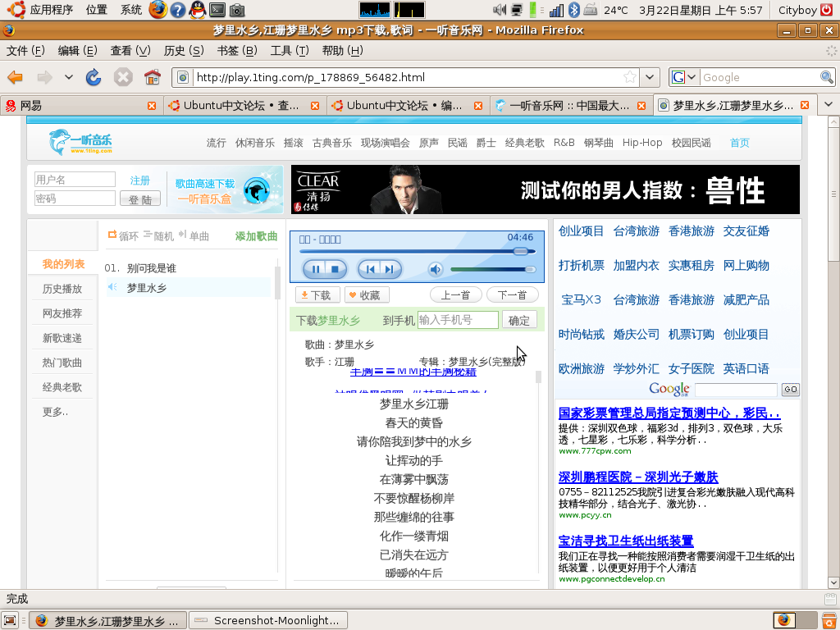Viewport: 840px width, 630px height.
Task: Adjust the player volume slider
Action: pos(493,269)
